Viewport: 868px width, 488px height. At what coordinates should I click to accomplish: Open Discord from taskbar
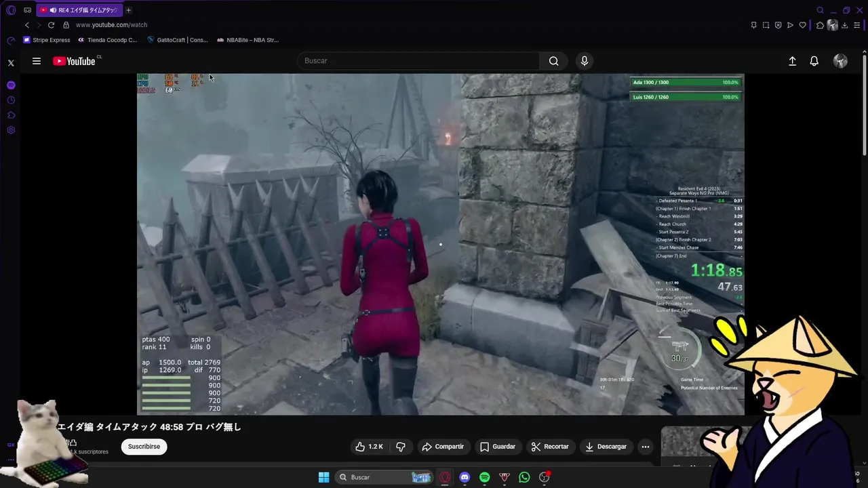(x=465, y=477)
